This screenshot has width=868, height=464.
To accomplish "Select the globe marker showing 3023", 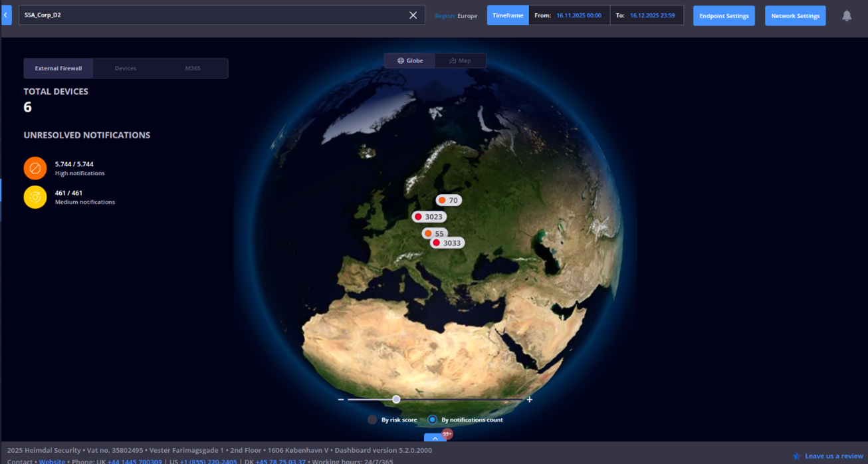I will point(429,217).
